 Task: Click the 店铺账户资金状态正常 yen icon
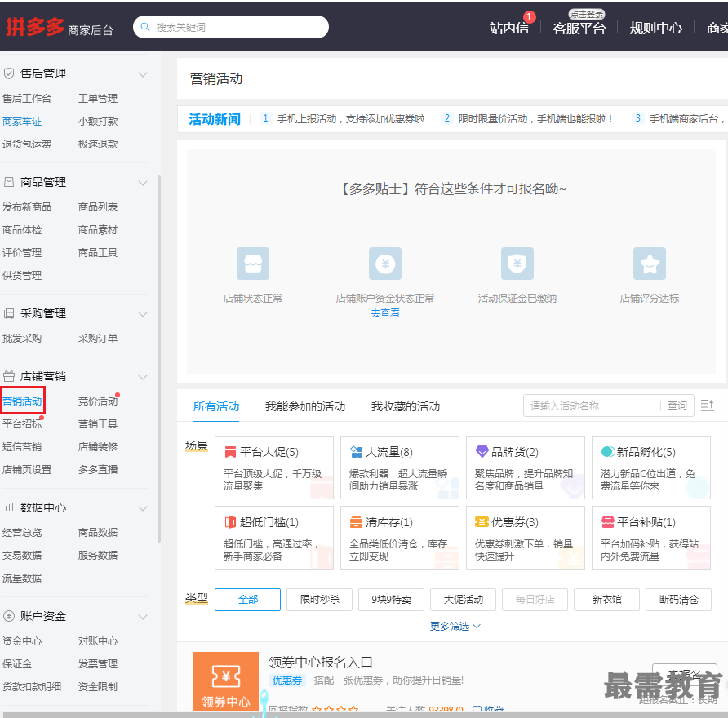point(385,264)
